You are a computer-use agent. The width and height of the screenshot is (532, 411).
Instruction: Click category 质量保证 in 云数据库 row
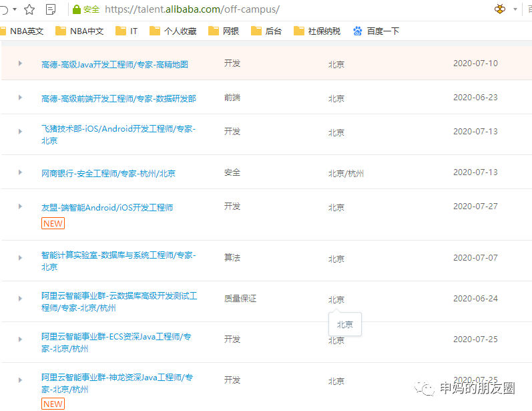[240, 299]
